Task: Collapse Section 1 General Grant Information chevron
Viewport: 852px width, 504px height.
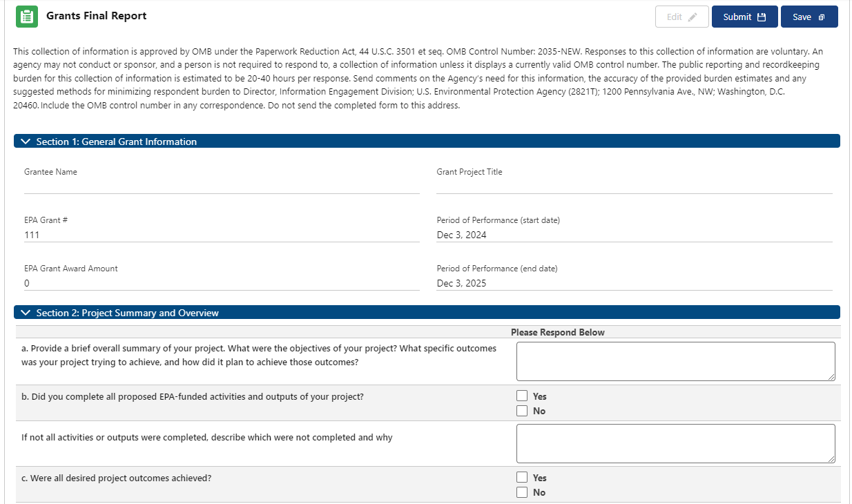Action: [26, 142]
